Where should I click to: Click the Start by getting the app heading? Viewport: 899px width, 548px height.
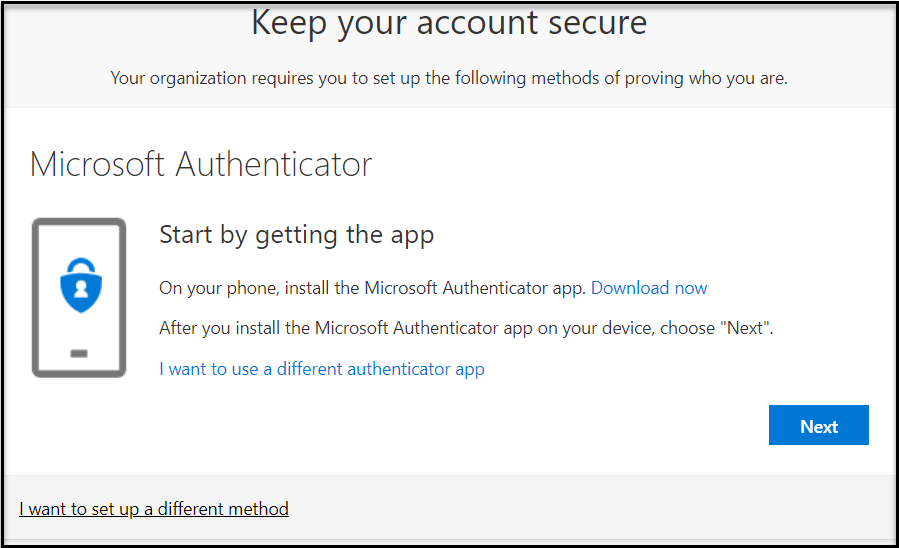pos(297,235)
